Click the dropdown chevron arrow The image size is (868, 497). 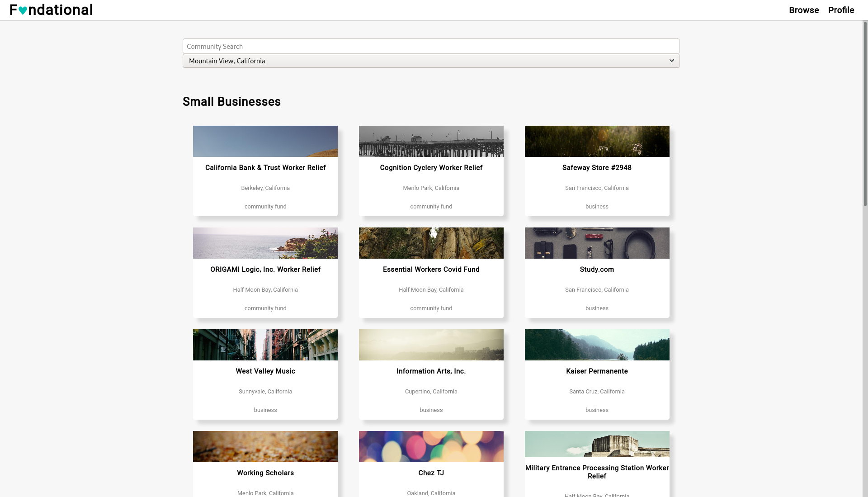click(x=671, y=61)
